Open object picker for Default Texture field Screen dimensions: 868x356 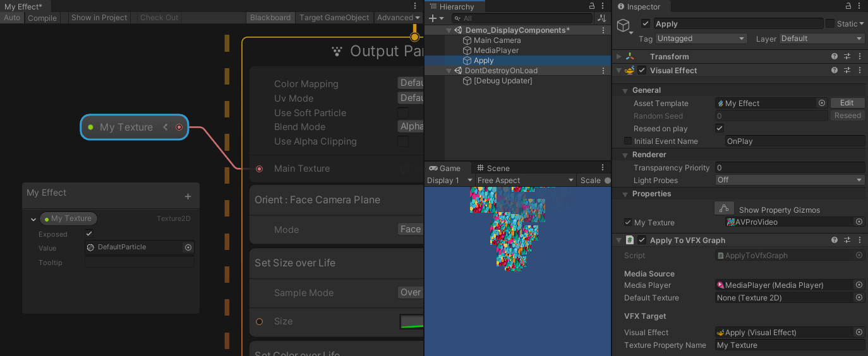coord(859,297)
